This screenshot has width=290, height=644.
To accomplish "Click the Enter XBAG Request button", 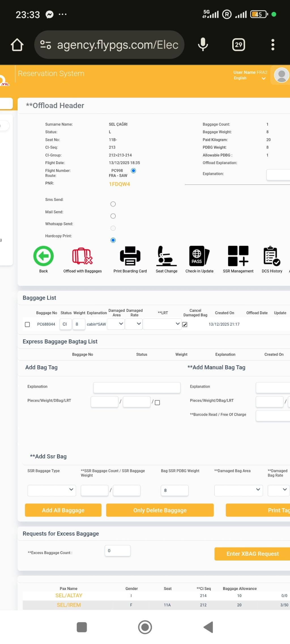I will pyautogui.click(x=252, y=554).
